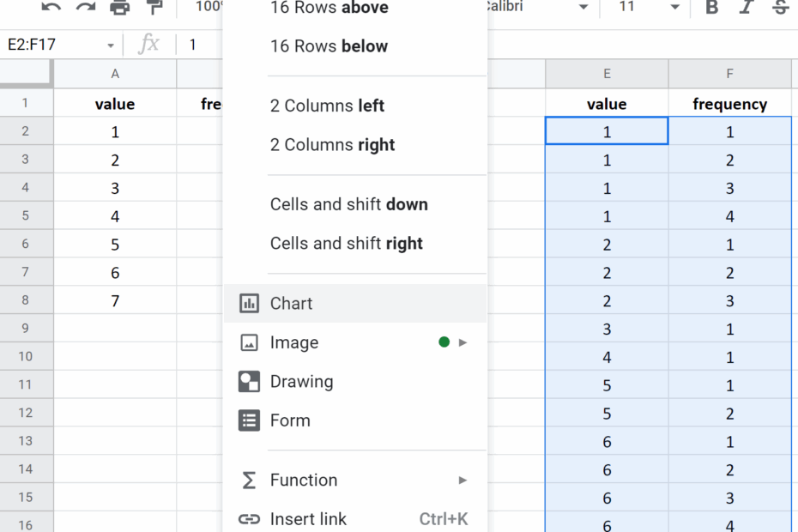
Task: Open the name box dropdown arrow
Action: 111,45
